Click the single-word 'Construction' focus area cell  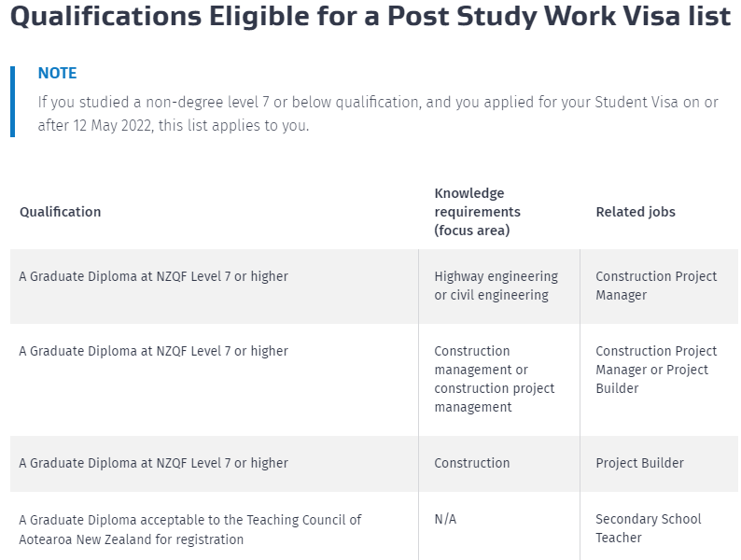[472, 463]
